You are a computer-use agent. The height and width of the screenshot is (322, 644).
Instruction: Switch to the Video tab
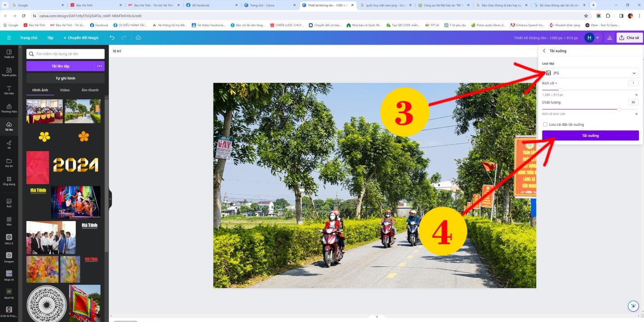[x=65, y=90]
